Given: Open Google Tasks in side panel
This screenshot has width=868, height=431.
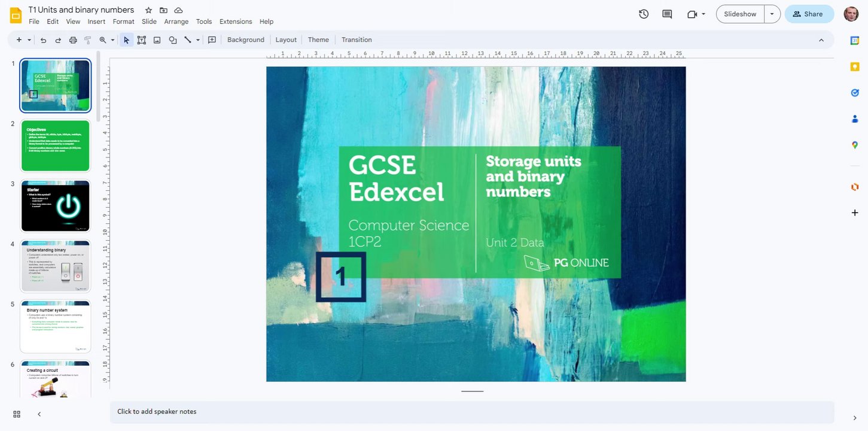Looking at the screenshot, I should tap(855, 93).
